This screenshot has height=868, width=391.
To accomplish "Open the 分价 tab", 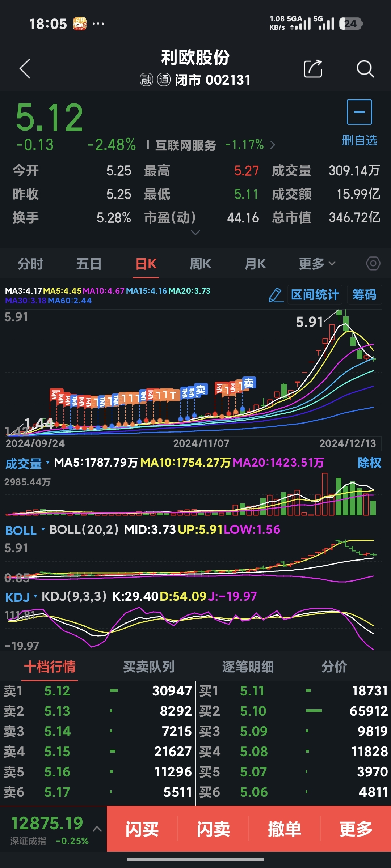I will click(334, 667).
